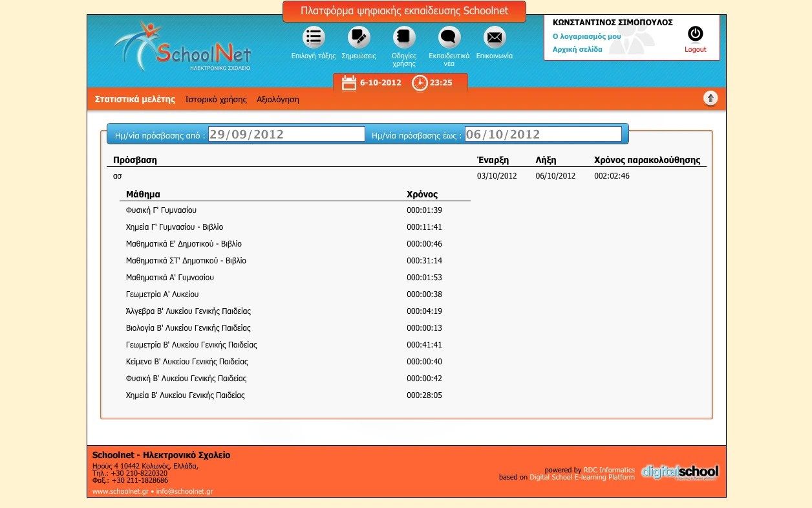Click the Χρόνος column header
Viewport: 812px width, 508px height.
tap(422, 194)
